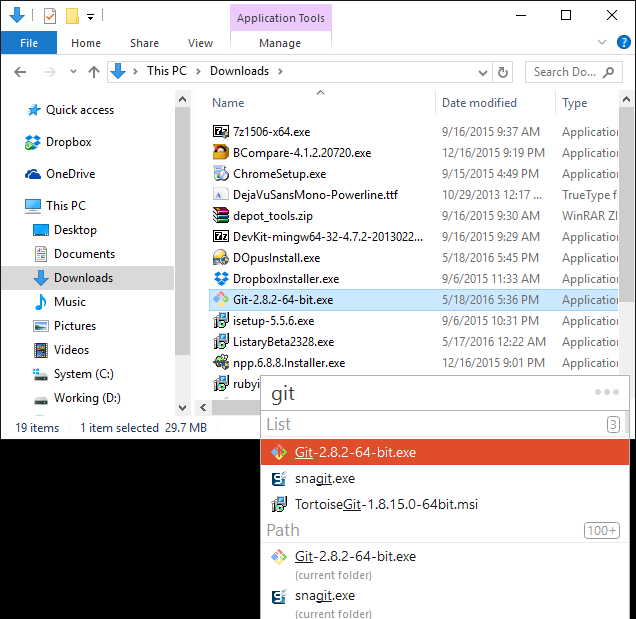Image resolution: width=636 pixels, height=619 pixels.
Task: Select highlighted Git-2.8.2-64-bit.exe Listary result
Action: click(x=445, y=452)
